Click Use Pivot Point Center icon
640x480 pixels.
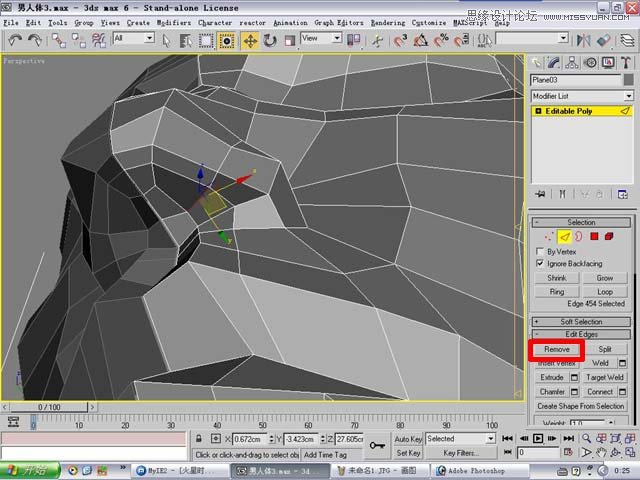click(x=353, y=40)
